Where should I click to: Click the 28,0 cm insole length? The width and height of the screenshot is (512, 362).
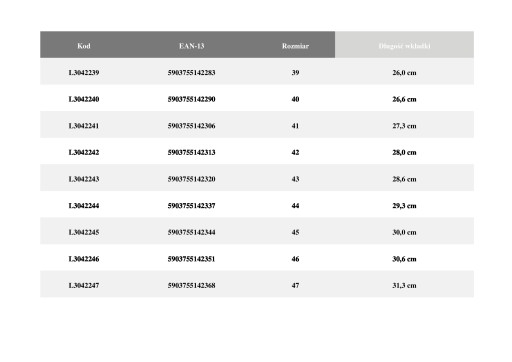(404, 152)
